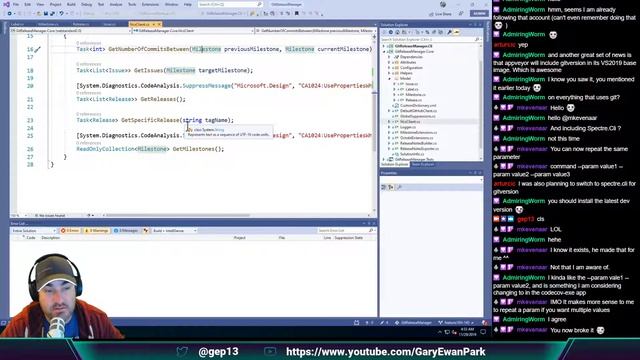640x360 pixels.
Task: Select OctokitExtensions.cs in Solution Explorer
Action: click(x=417, y=138)
